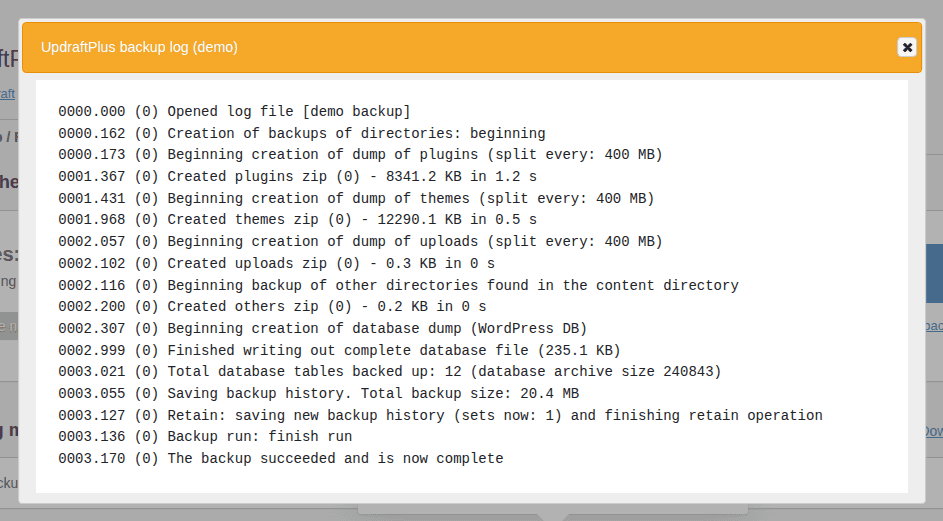Select the 'Beginning backup of other directories' line
This screenshot has height=521, width=943.
click(x=398, y=285)
